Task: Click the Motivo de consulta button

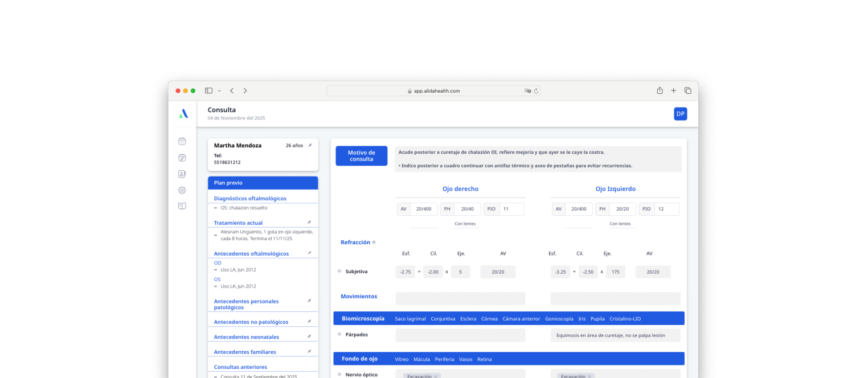Action: 361,156
